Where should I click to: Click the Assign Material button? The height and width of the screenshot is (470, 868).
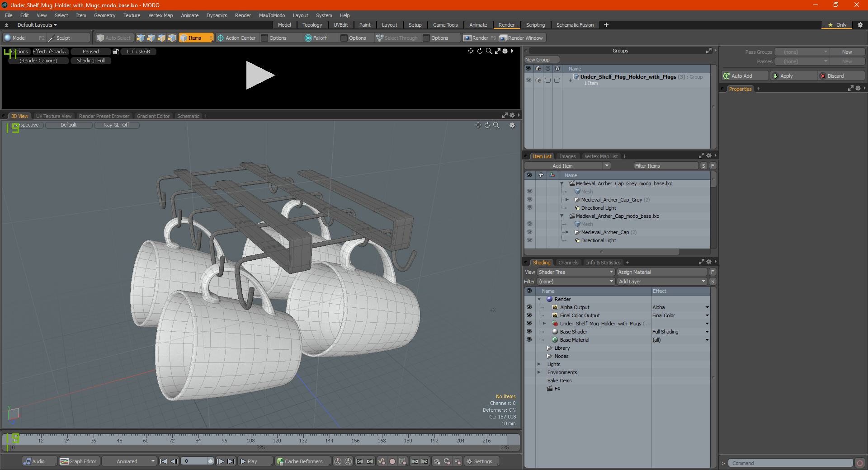[662, 272]
